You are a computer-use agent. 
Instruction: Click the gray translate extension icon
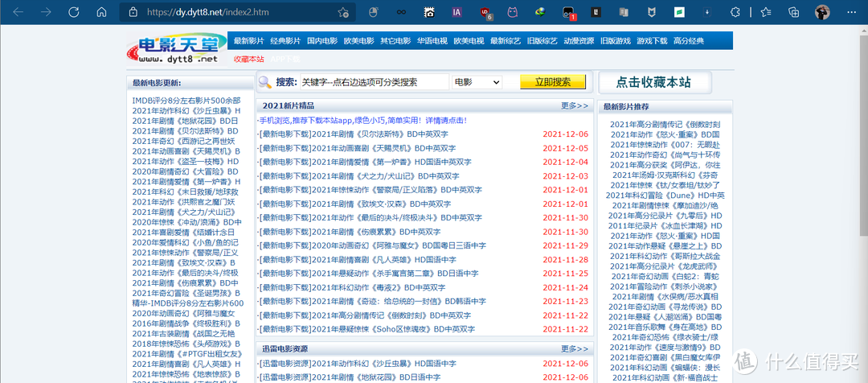(x=624, y=11)
